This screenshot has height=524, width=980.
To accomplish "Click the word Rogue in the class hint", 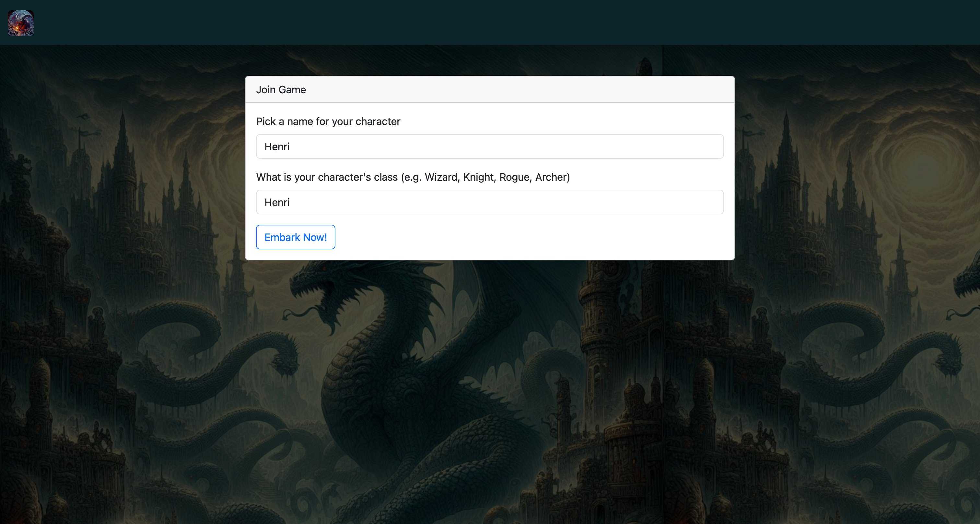I will tap(514, 177).
